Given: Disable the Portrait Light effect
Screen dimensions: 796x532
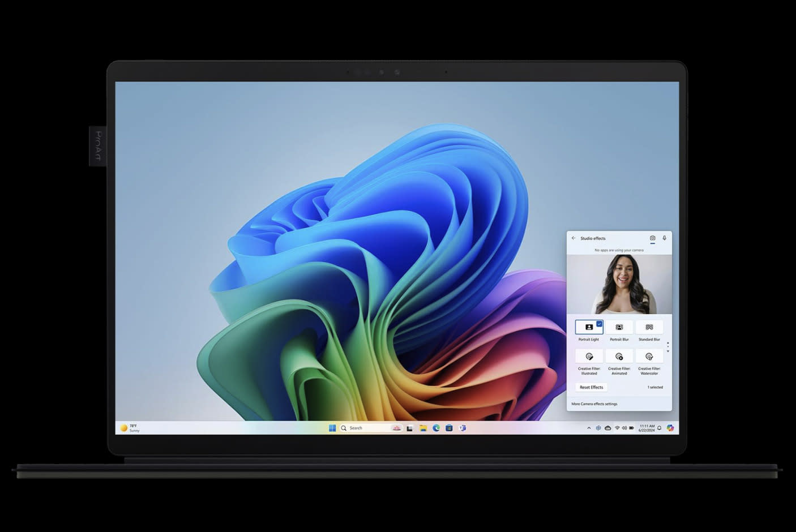Looking at the screenshot, I should coord(589,327).
